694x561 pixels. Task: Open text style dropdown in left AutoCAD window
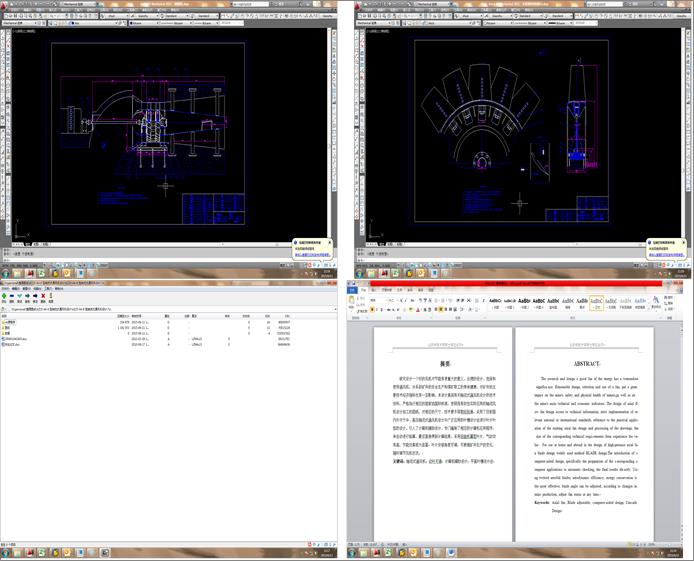[x=144, y=16]
